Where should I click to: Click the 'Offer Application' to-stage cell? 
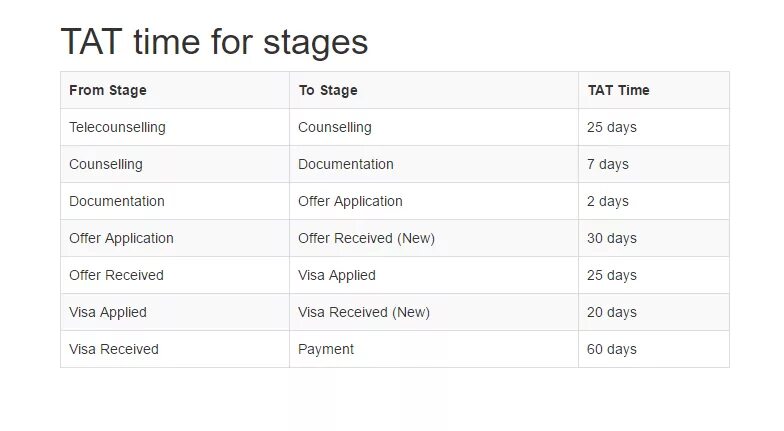pyautogui.click(x=350, y=201)
